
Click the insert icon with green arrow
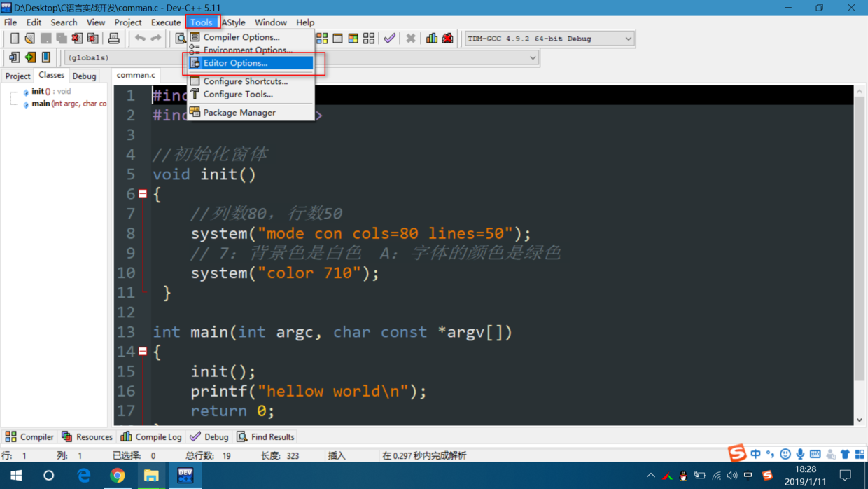coord(30,57)
